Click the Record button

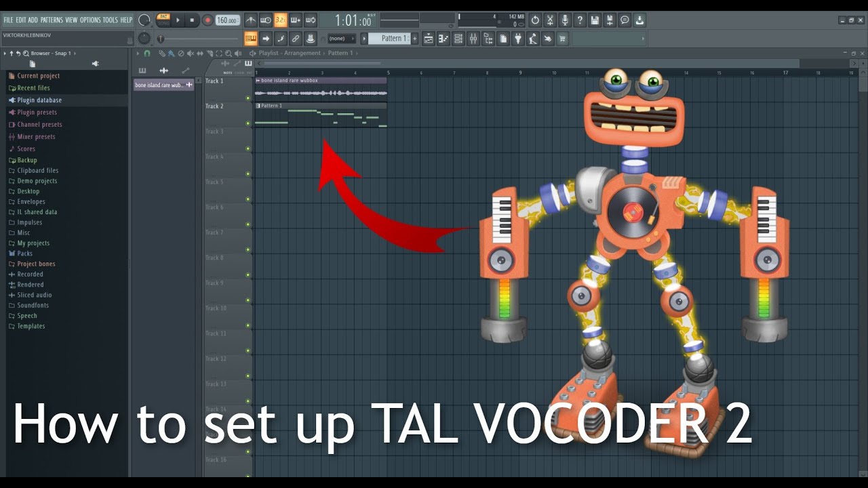[207, 20]
